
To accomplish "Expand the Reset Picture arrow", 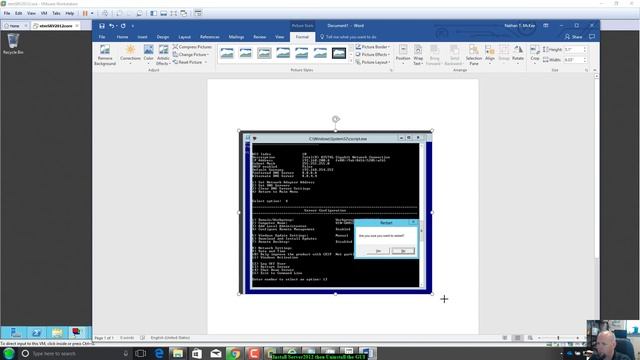I will [206, 62].
